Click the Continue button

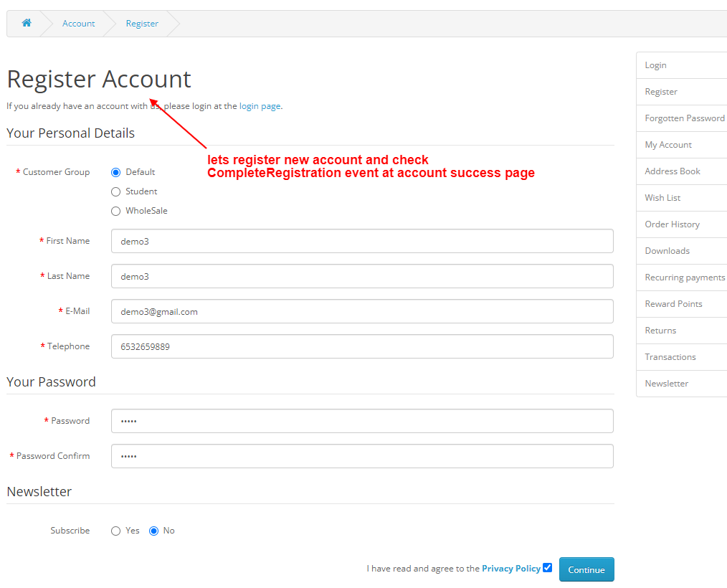[x=586, y=569]
